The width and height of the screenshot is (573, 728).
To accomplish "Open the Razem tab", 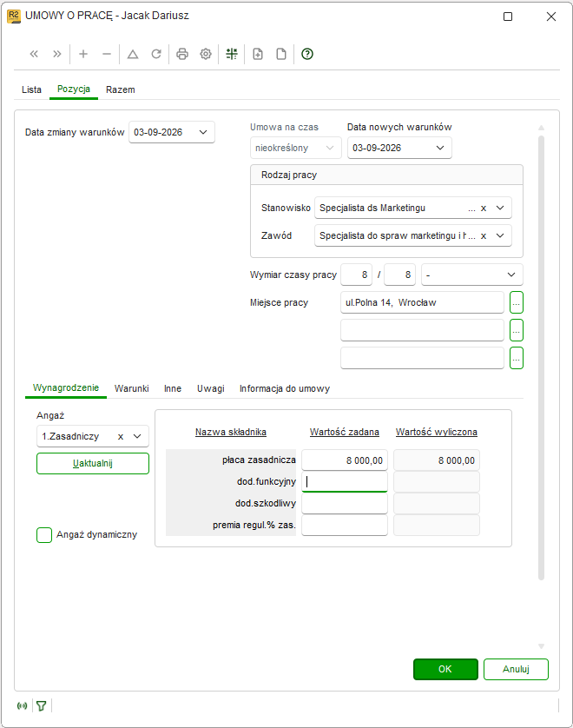I will (x=120, y=89).
